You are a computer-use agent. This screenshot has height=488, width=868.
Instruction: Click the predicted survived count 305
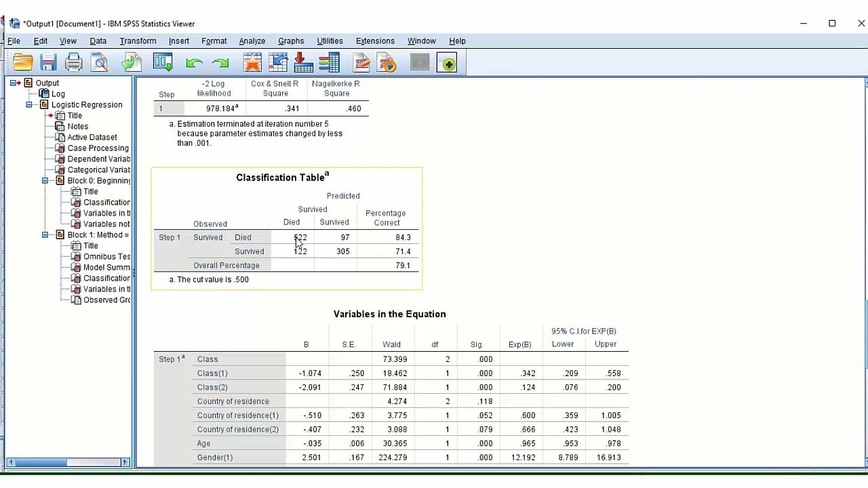[x=342, y=251]
